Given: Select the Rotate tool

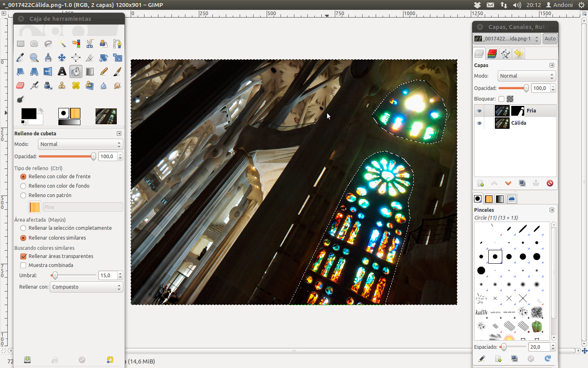Looking at the screenshot, I should coord(104,58).
